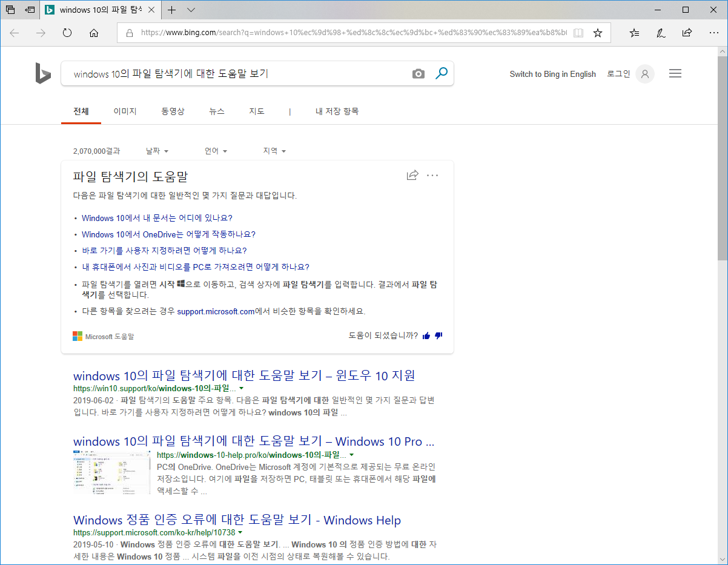Screen dimensions: 728x565
Task: Open '바로 가기를 사용자 지정하려면' link
Action: tap(164, 251)
